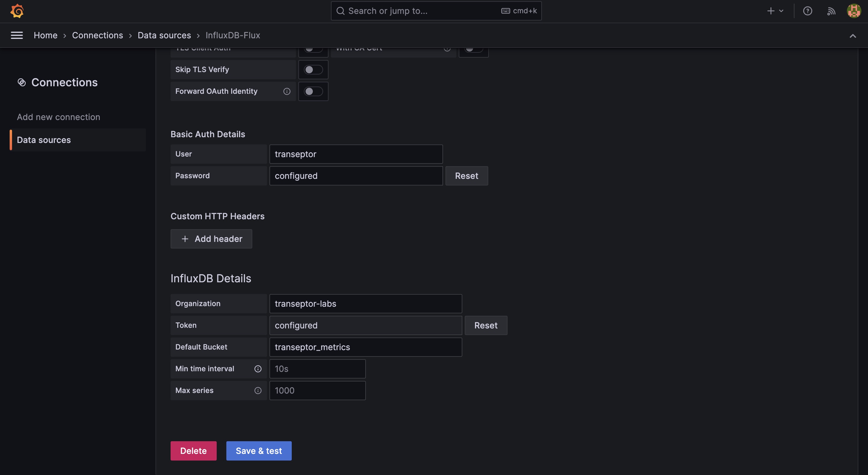This screenshot has height=475, width=868.
Task: Select Data sources menu item
Action: pyautogui.click(x=44, y=139)
